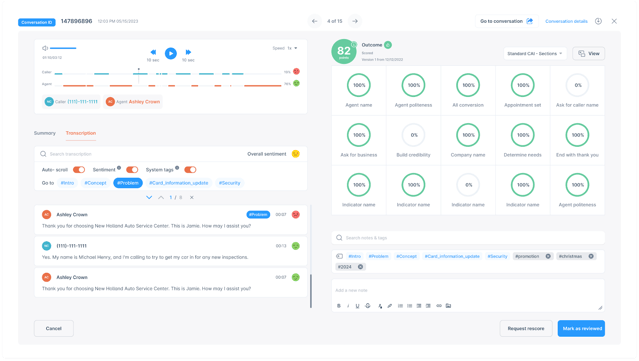Click Mark as reviewed button
The width and height of the screenshot is (639, 361).
581,328
